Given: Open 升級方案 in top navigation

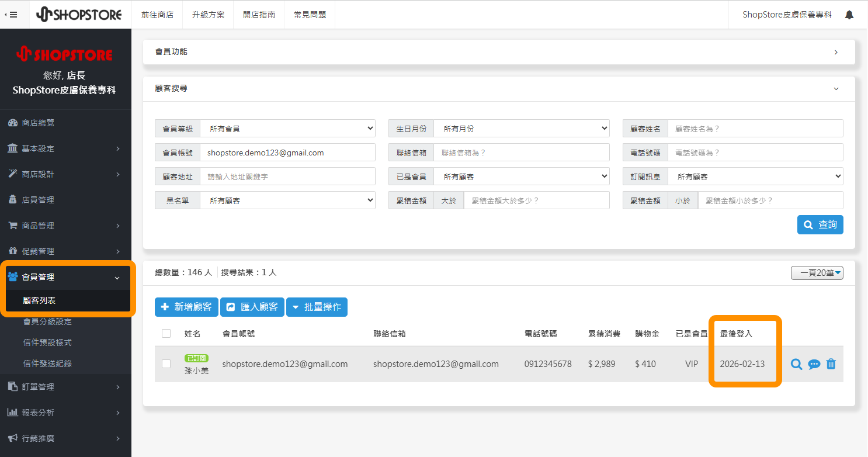Looking at the screenshot, I should tap(208, 15).
